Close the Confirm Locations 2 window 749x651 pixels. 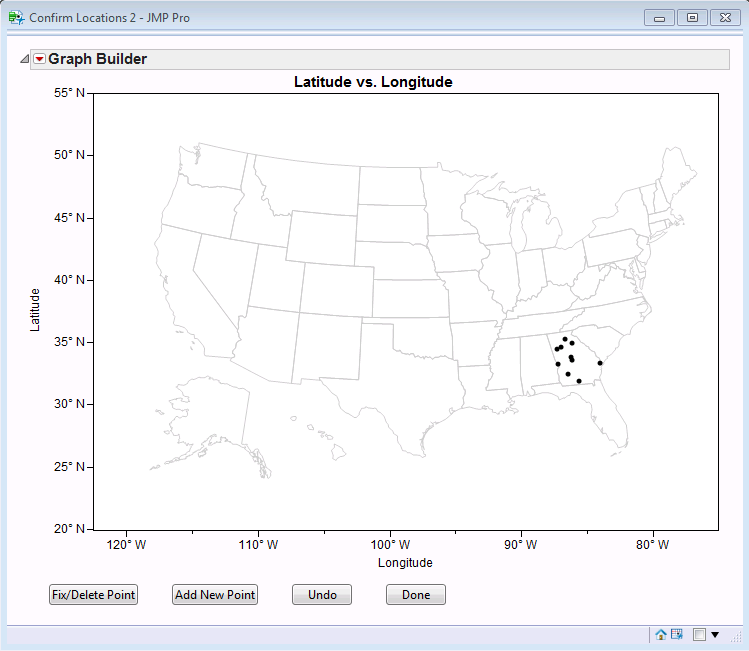click(x=725, y=18)
